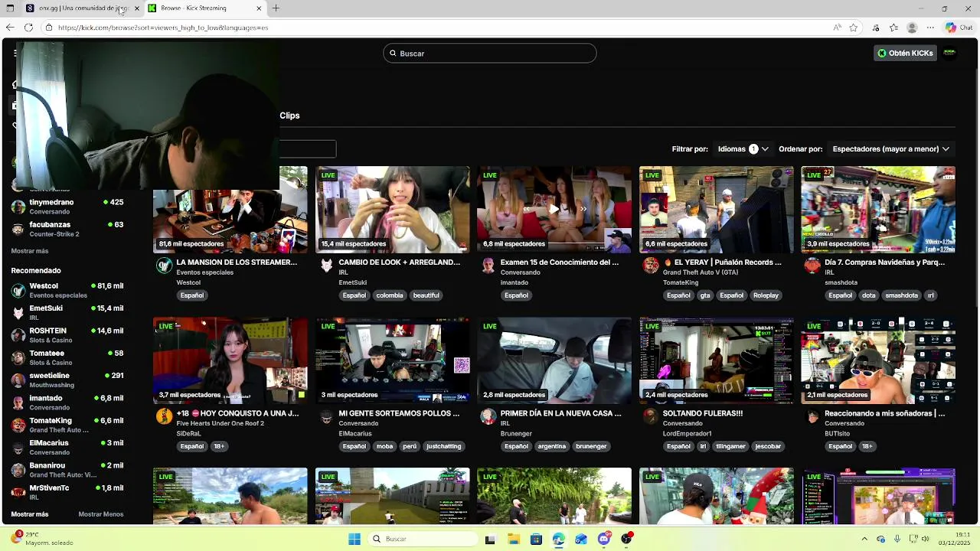The height and width of the screenshot is (551, 980).
Task: Collapse recommended list with Mostrar Menos
Action: coord(101,514)
